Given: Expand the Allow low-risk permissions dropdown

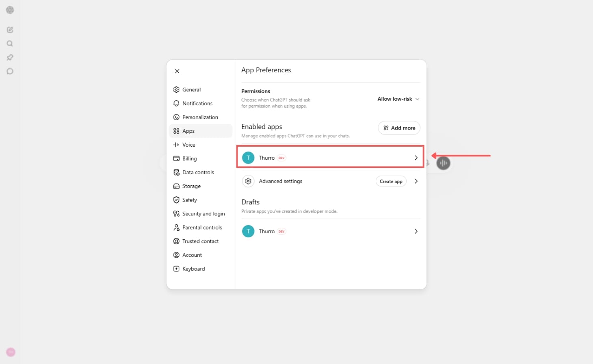Looking at the screenshot, I should 398,99.
